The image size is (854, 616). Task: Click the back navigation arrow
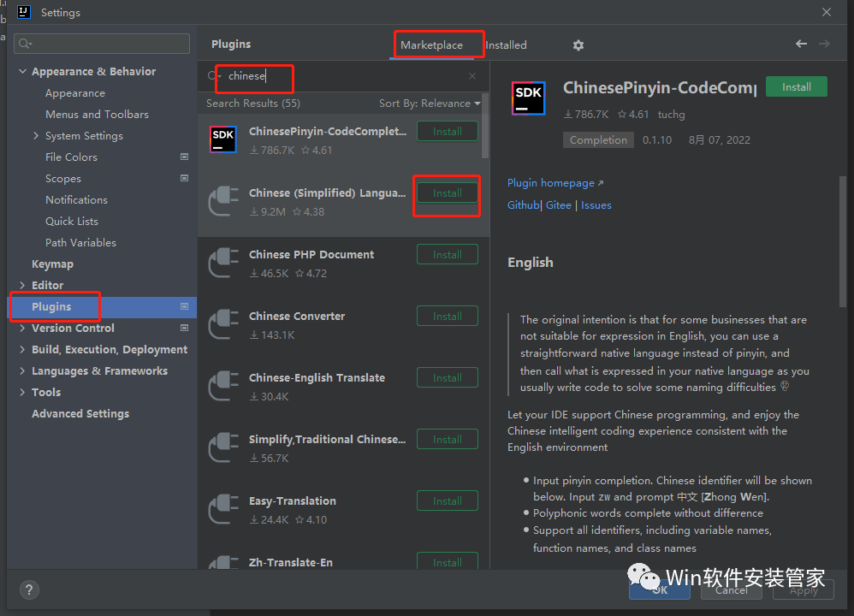click(801, 44)
